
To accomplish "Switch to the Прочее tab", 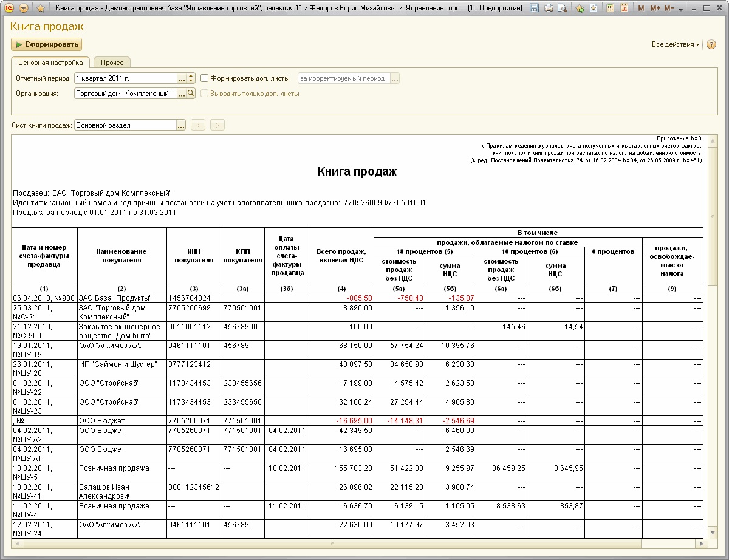I will 112,63.
